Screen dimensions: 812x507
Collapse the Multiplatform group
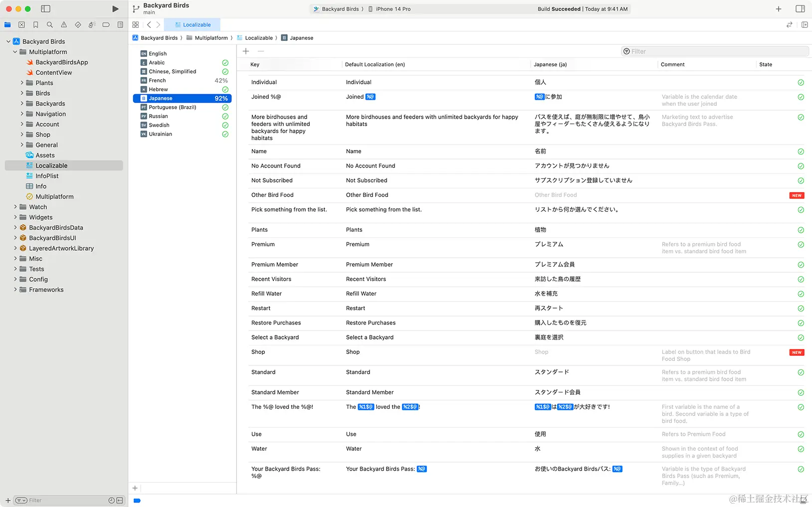point(15,51)
